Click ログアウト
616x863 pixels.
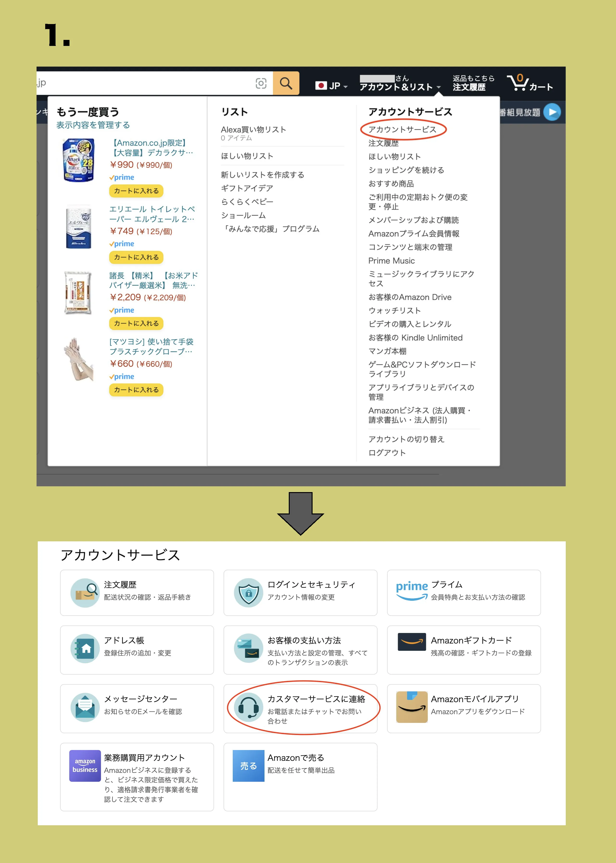tap(387, 453)
